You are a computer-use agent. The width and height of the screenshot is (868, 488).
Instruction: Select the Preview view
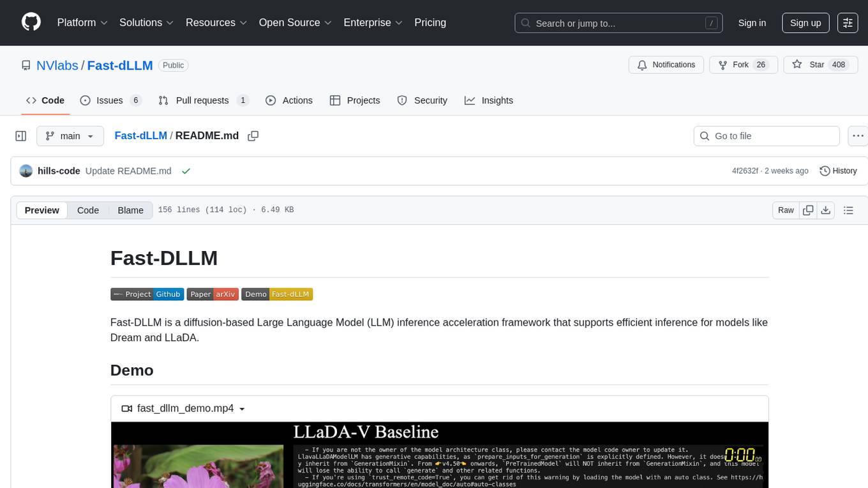(x=42, y=210)
